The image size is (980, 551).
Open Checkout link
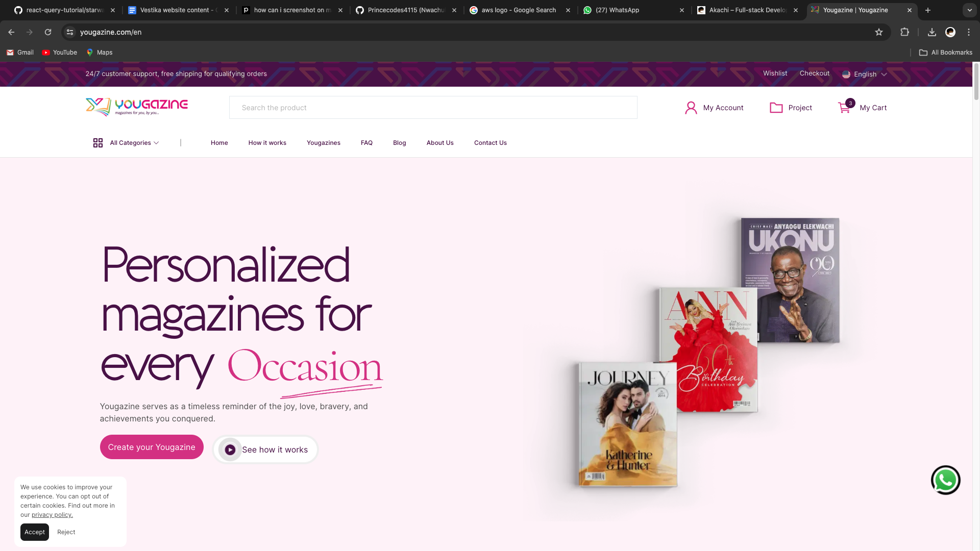pyautogui.click(x=815, y=73)
